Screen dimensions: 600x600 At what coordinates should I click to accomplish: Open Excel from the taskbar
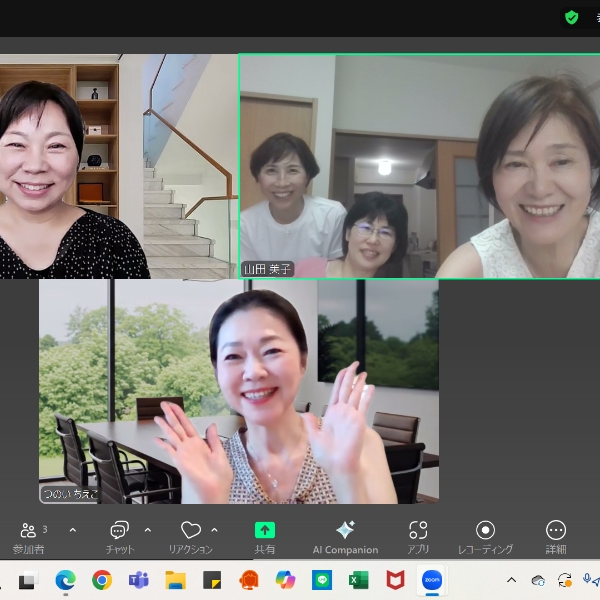point(359,580)
